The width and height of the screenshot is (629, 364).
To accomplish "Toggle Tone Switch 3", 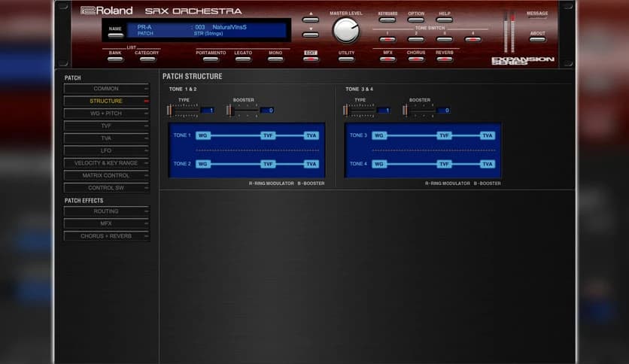I will tap(444, 39).
